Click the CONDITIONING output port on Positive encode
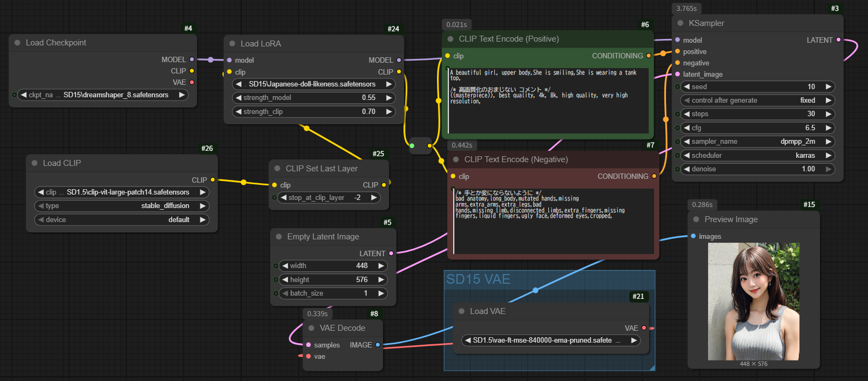868x381 pixels. [x=649, y=56]
